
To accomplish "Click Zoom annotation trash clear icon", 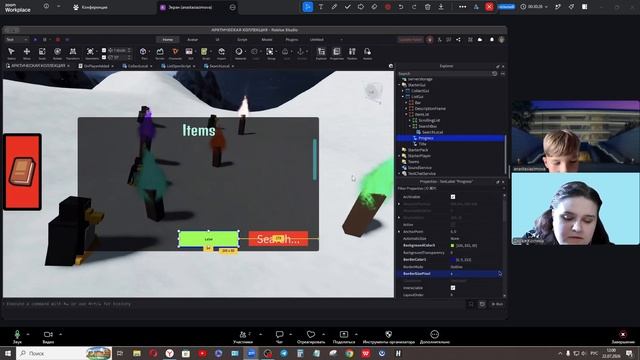I will click(x=427, y=7).
